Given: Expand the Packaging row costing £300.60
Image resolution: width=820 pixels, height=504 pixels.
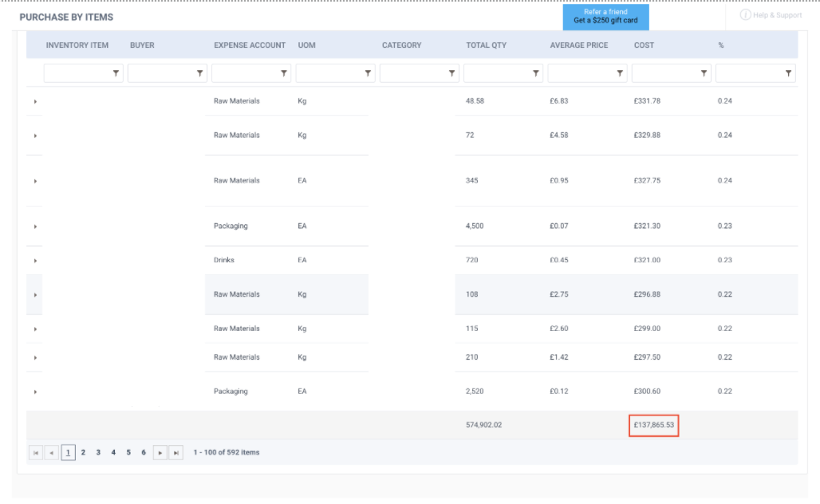Looking at the screenshot, I should pyautogui.click(x=36, y=392).
